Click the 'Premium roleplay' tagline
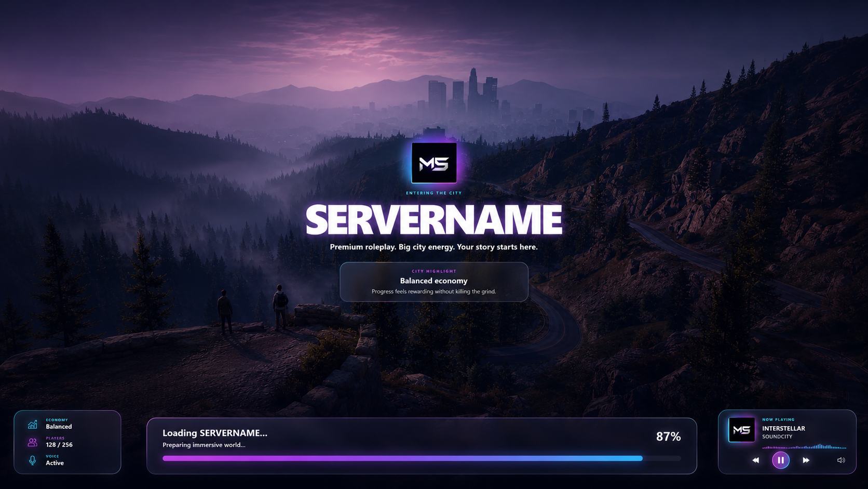This screenshot has height=489, width=868. (434, 247)
